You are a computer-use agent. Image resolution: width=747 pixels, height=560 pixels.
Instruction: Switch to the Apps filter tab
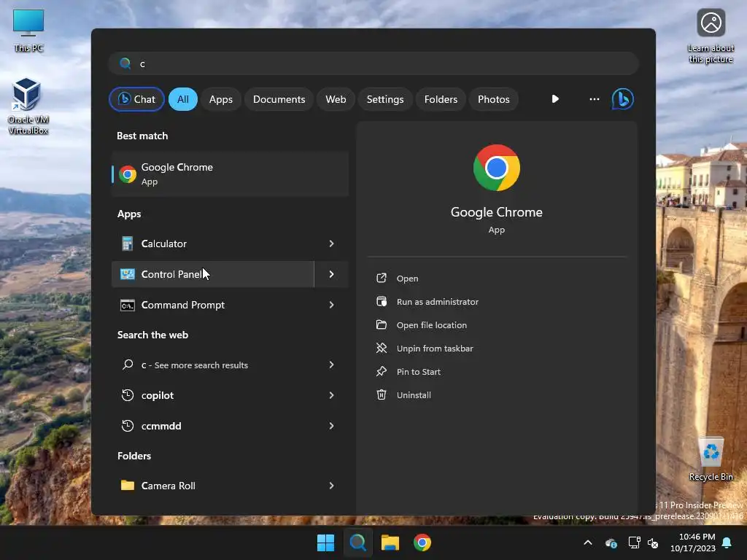point(220,99)
